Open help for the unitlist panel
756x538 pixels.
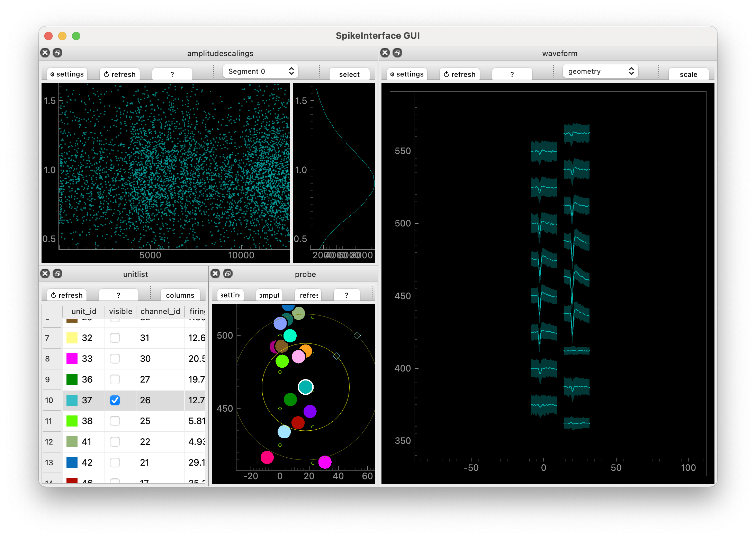click(119, 295)
